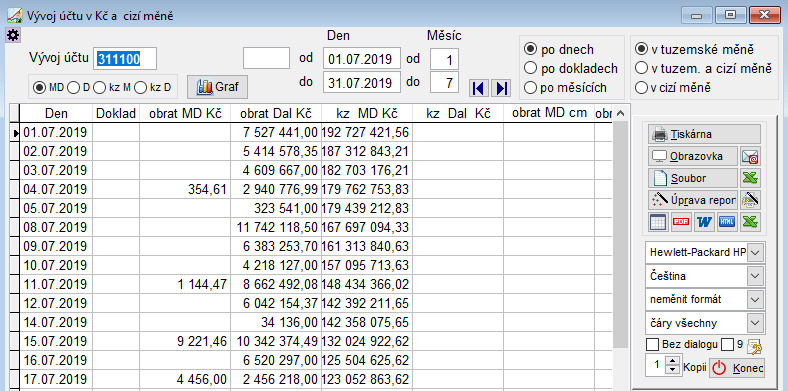The width and height of the screenshot is (788, 391).
Task: Click the 'kz MD Kč' column header
Action: coord(367,113)
